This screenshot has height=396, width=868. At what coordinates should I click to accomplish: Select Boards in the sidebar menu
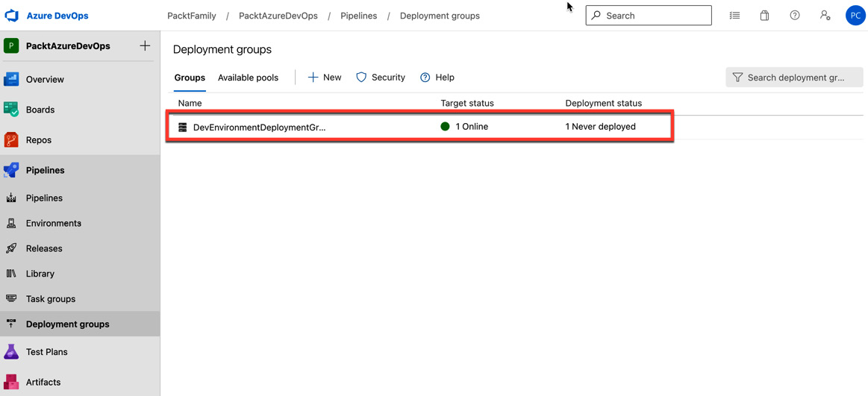40,110
